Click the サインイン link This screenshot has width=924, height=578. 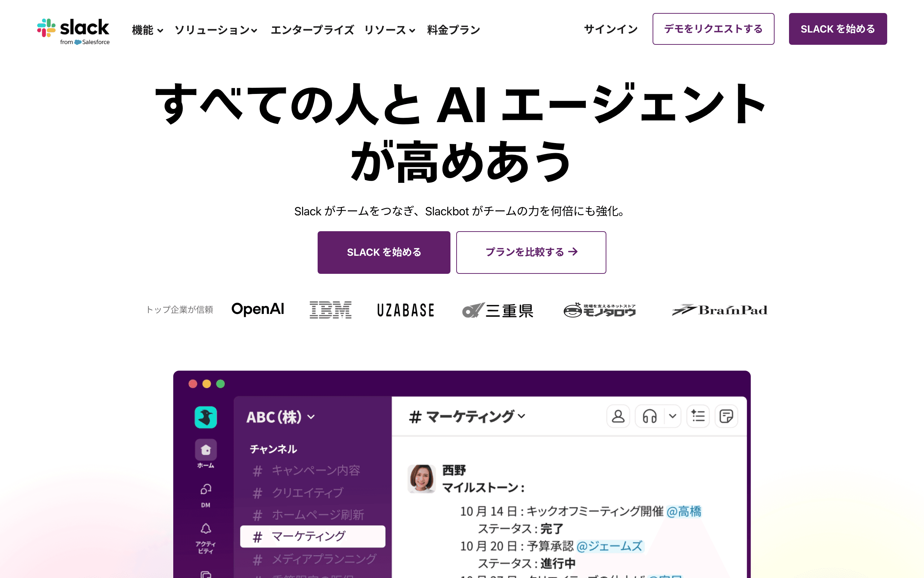611,29
